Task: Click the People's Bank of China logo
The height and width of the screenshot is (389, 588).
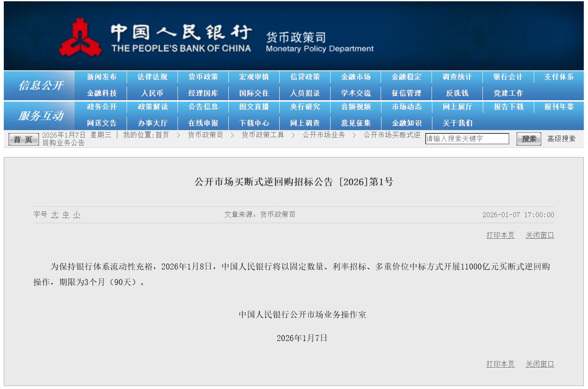Action: point(80,38)
